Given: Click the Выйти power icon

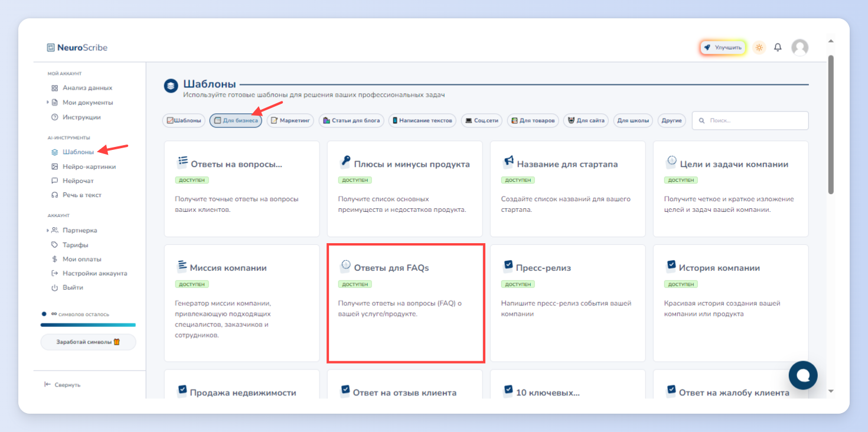Looking at the screenshot, I should click(x=55, y=287).
